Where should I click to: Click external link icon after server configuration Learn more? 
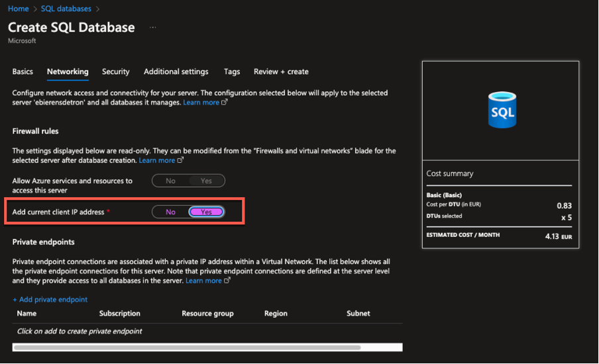[x=225, y=102]
